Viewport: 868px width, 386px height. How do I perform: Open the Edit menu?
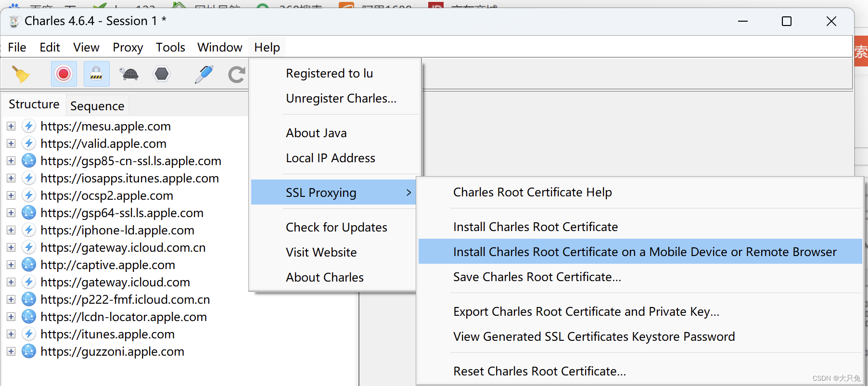(50, 47)
